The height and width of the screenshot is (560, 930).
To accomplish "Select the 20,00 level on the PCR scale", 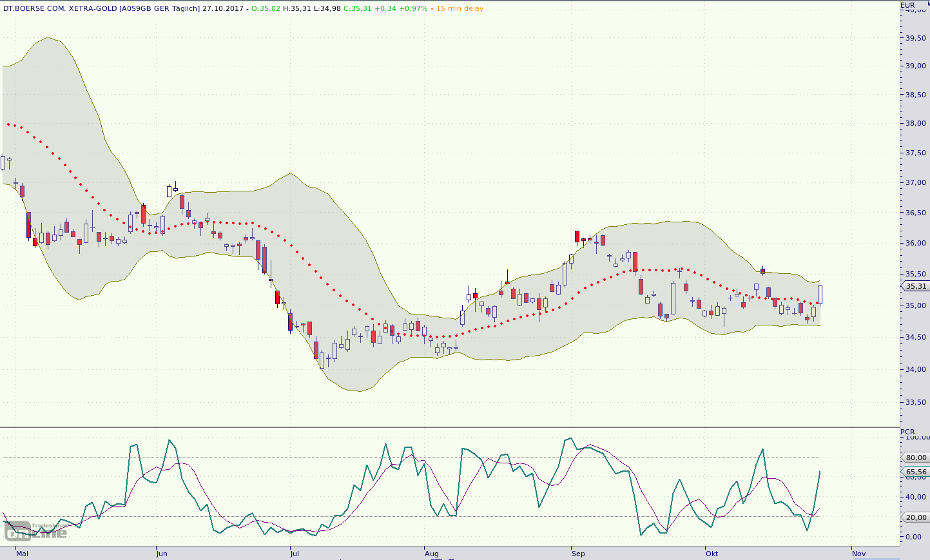I will (x=916, y=517).
